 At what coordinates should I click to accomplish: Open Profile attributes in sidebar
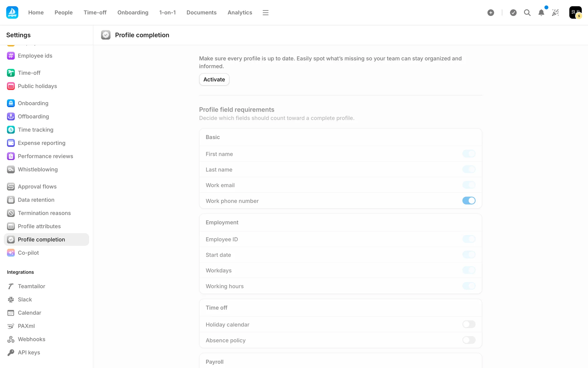coord(39,226)
